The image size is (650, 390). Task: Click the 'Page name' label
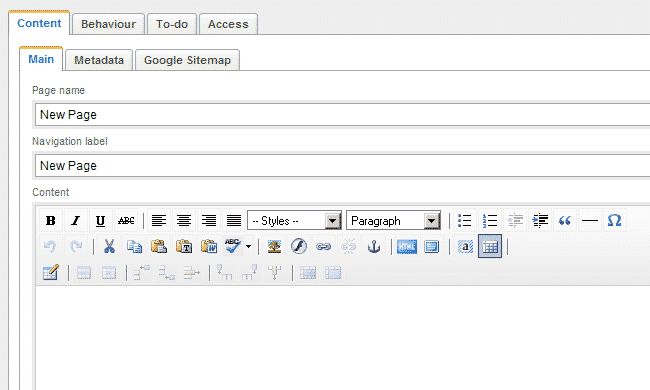(58, 90)
